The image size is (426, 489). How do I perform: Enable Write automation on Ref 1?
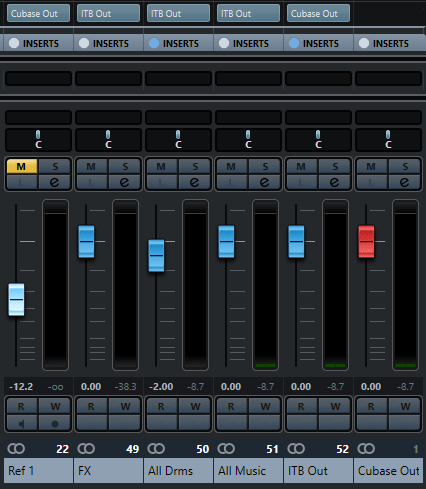55,406
